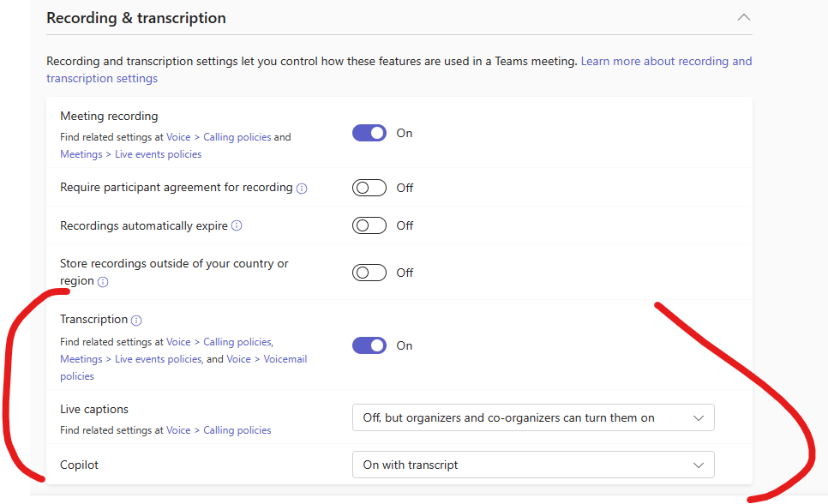Click Calling policies link under Live captions

[237, 429]
